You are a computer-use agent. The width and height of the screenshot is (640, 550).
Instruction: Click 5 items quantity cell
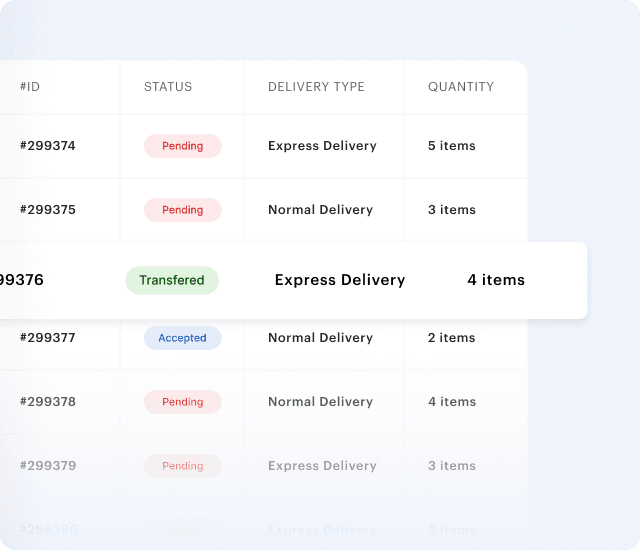452,146
